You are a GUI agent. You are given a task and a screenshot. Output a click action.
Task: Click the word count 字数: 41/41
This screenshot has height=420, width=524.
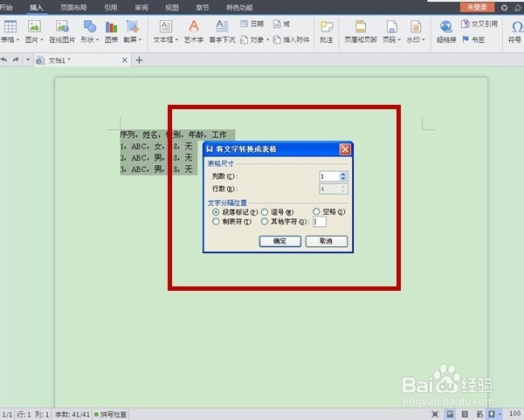tap(72, 415)
